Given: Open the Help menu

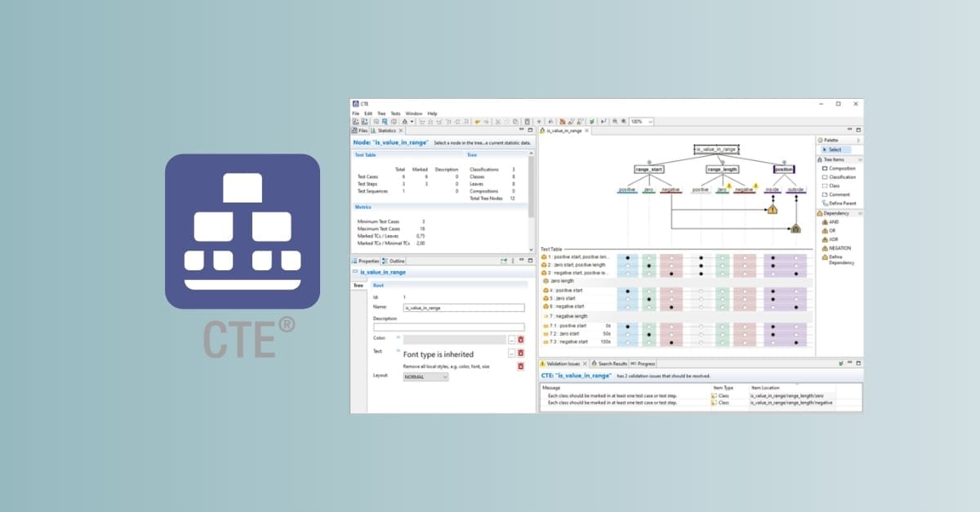Looking at the screenshot, I should pos(432,114).
